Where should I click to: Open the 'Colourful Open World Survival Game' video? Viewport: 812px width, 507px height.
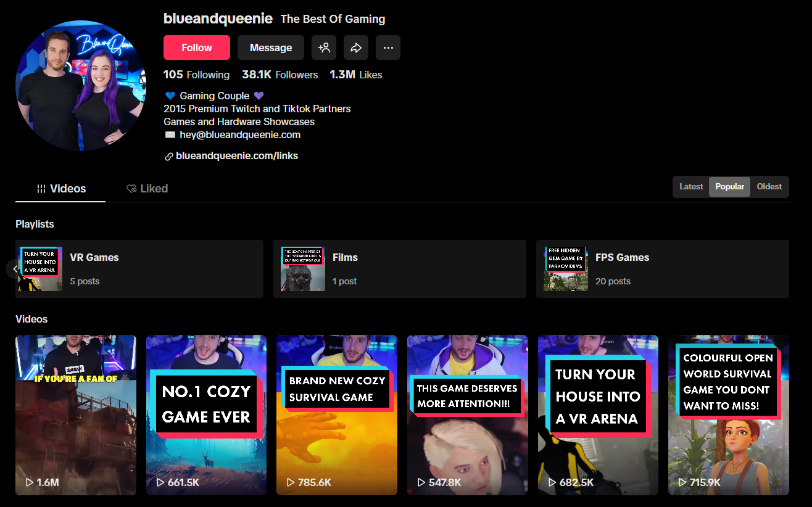[729, 415]
